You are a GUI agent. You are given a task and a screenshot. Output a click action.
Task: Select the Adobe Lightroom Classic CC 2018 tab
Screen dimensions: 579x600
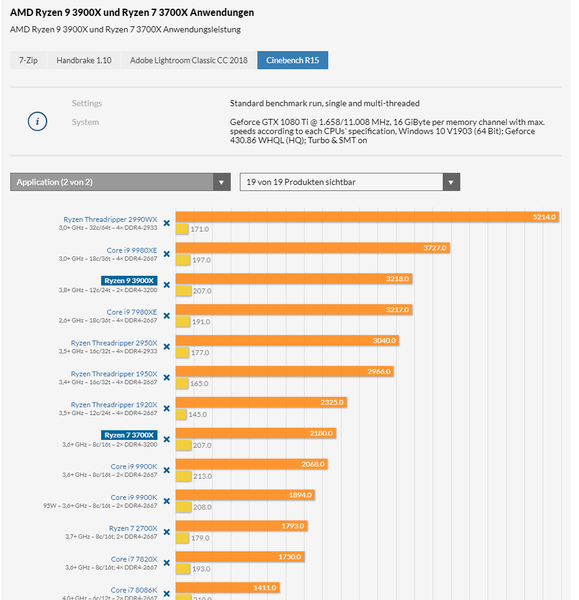[189, 60]
